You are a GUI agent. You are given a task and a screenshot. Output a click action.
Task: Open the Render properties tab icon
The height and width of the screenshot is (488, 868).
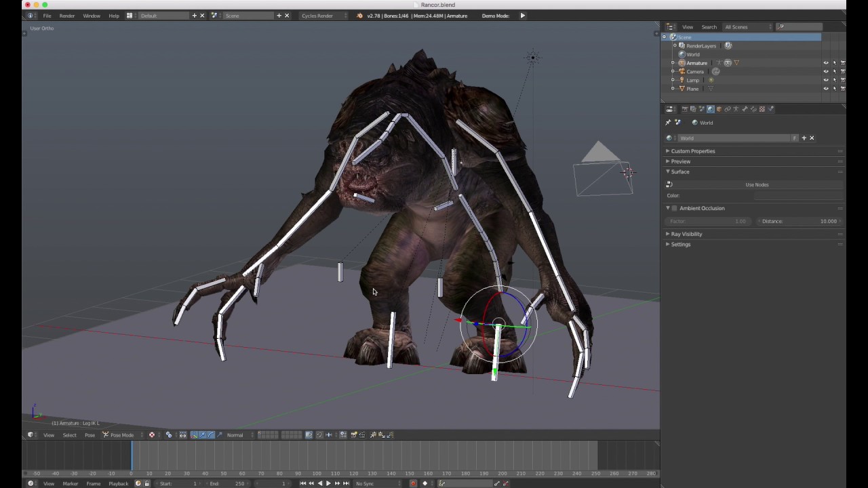(686, 109)
